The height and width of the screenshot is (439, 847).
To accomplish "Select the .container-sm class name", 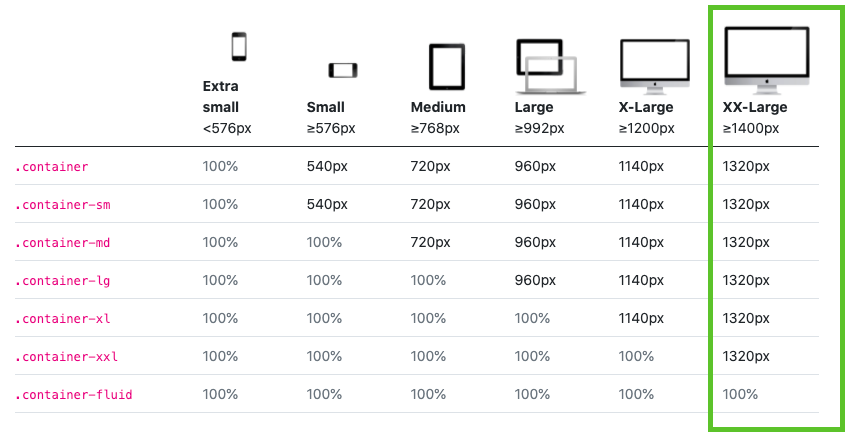I will (x=62, y=205).
